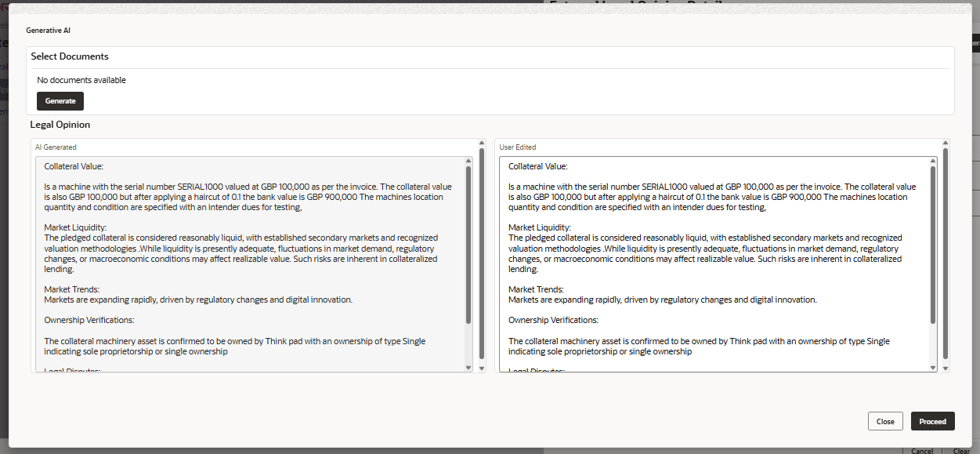Click the inner scroll-up arrow of User Edited text
980x454 pixels.
click(932, 161)
